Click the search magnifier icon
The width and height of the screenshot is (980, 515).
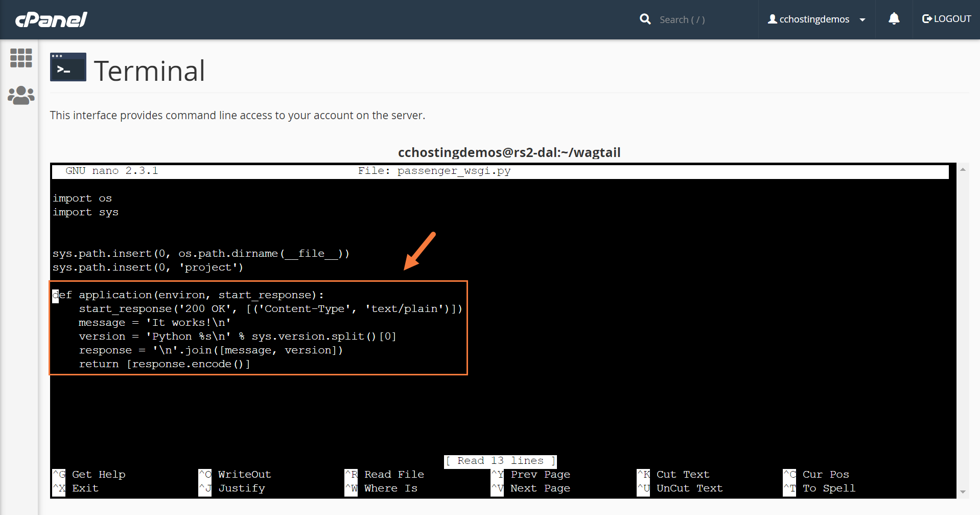(x=645, y=19)
